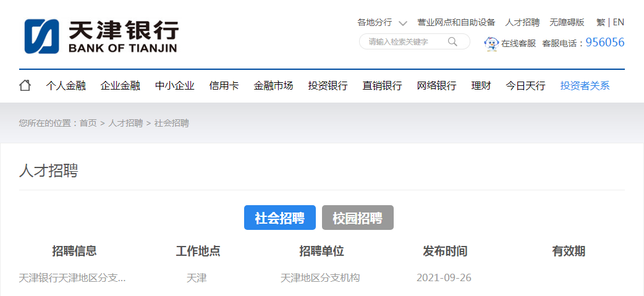This screenshot has height=296, width=644.
Task: Switch site language to EN
Action: (619, 22)
